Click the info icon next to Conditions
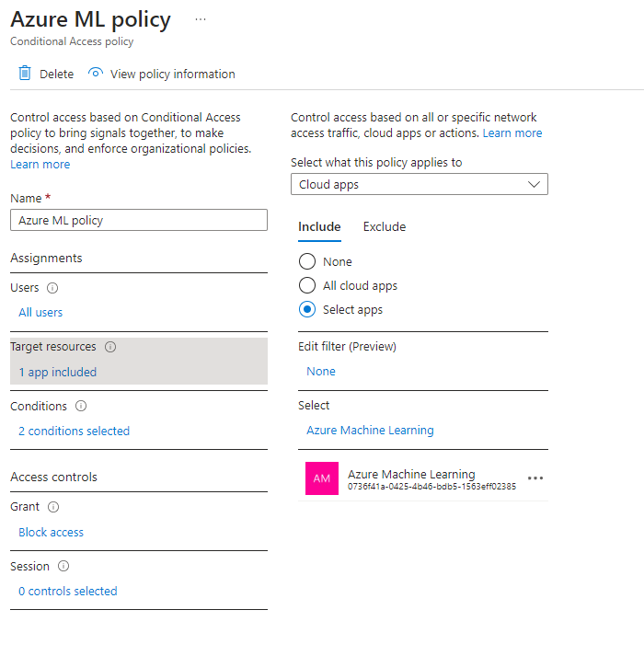This screenshot has height=656, width=644. (x=81, y=406)
